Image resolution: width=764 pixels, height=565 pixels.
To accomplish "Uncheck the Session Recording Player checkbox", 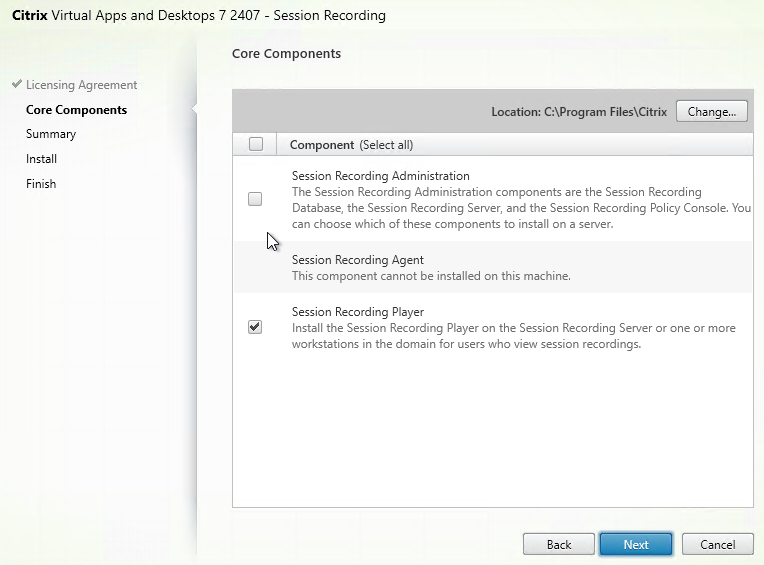I will coord(255,327).
